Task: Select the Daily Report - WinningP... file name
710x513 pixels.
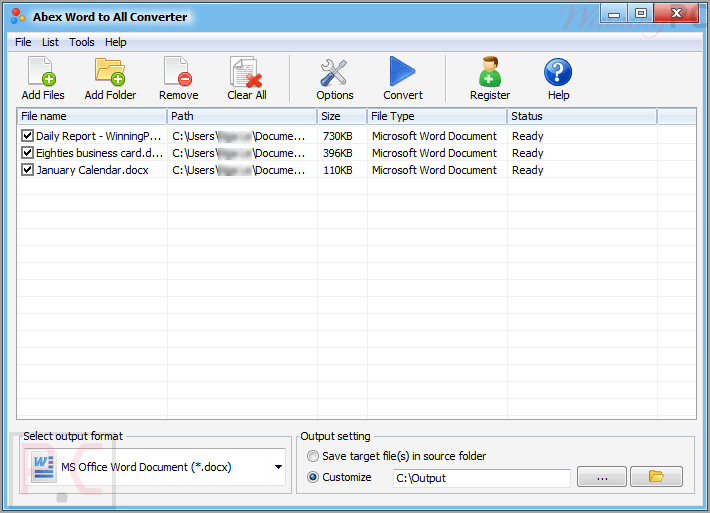Action: tap(98, 136)
